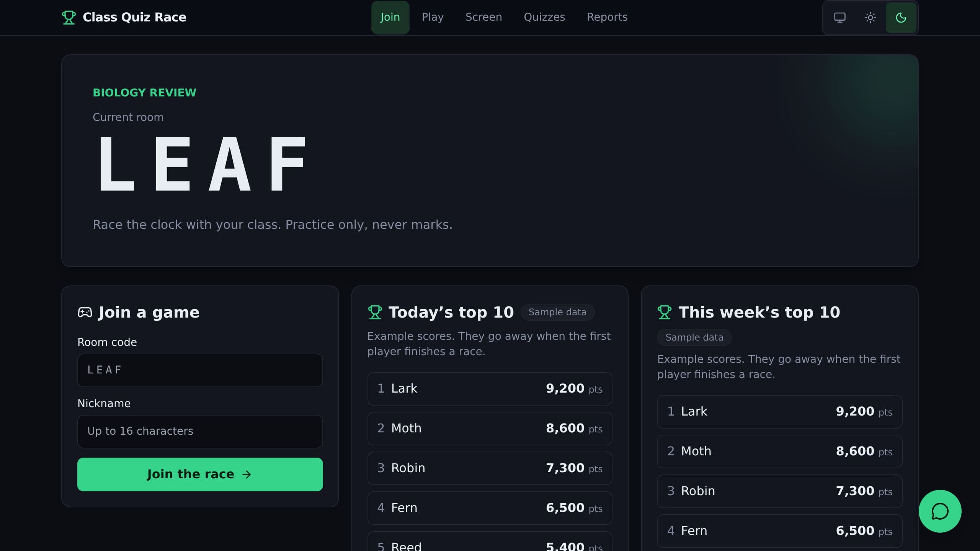Click Sample data badge under This week's top 10

(694, 337)
